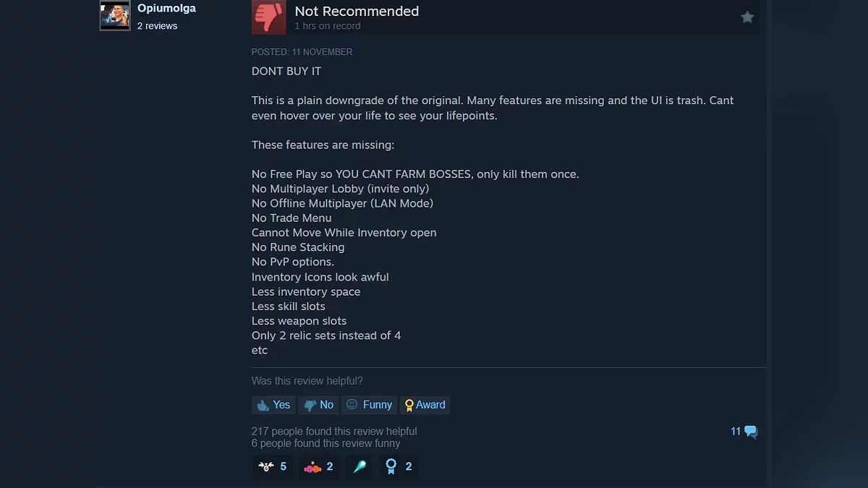Open the Opiumolga profile name link
Viewport: 868px width, 488px height.
point(166,8)
